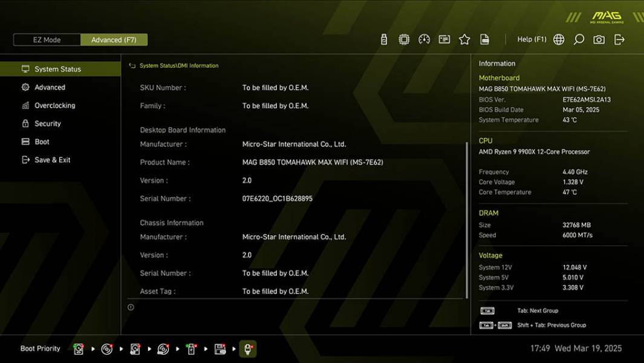Click the search magnifier icon

pos(579,39)
